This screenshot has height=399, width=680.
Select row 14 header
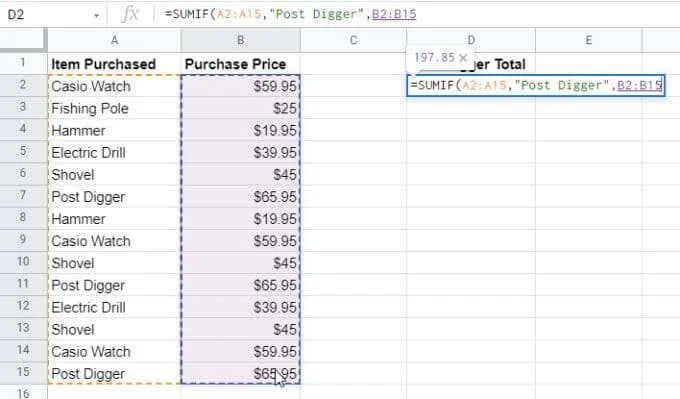[23, 351]
